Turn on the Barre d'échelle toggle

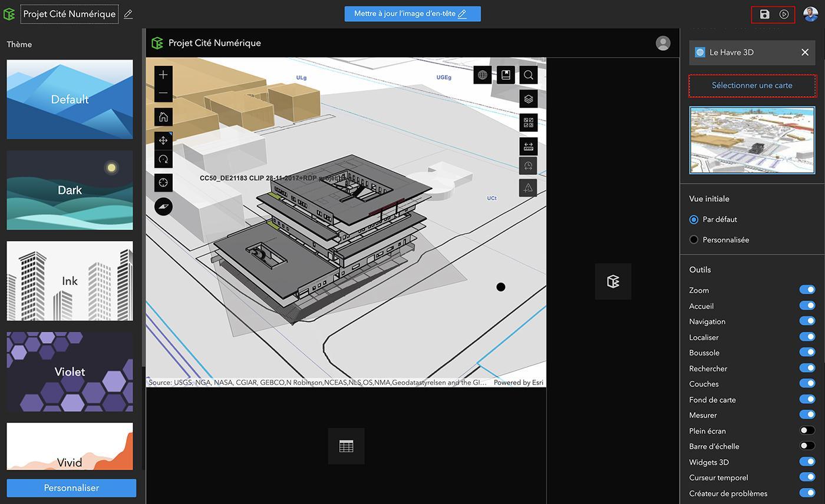(x=807, y=446)
